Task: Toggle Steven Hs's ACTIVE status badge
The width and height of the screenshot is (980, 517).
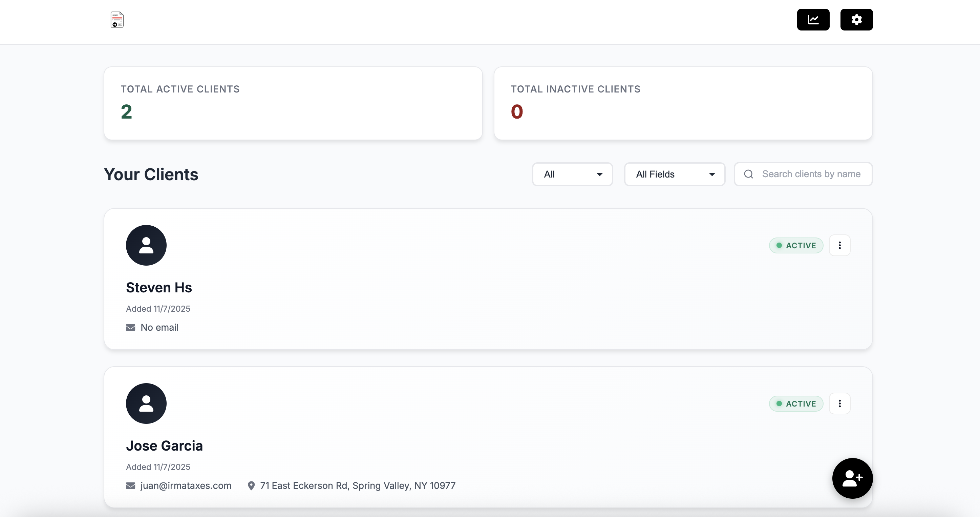Action: [x=796, y=245]
